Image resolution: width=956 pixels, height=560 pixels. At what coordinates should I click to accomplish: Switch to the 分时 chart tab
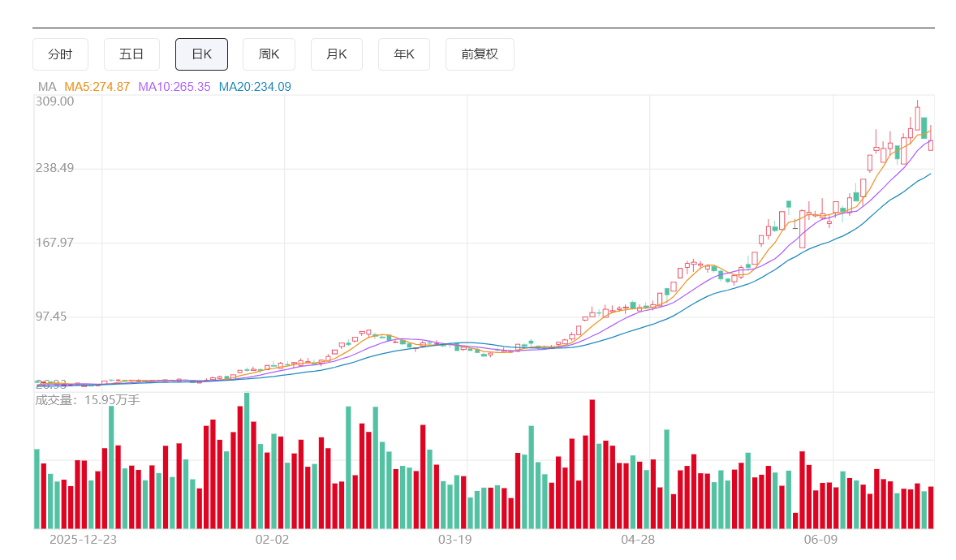60,54
